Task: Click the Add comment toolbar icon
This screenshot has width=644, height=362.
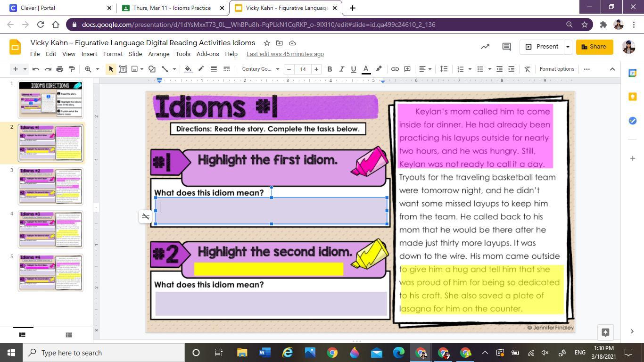Action: (407, 69)
